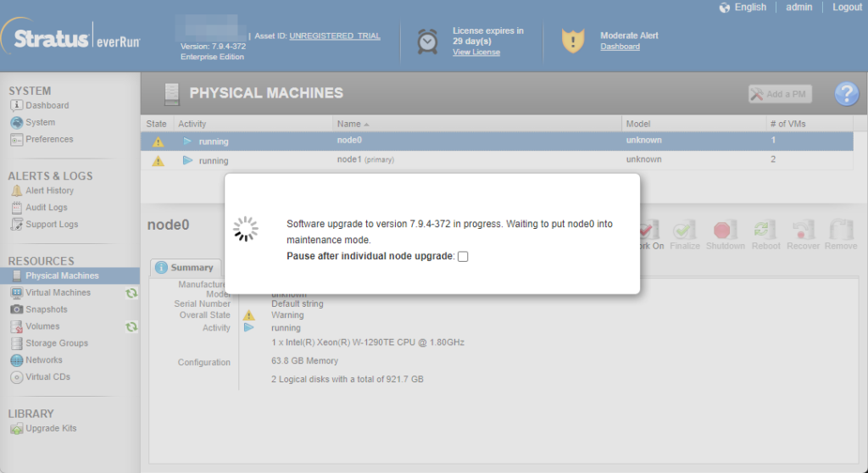
Task: Open Preferences in the sidebar
Action: tap(49, 139)
